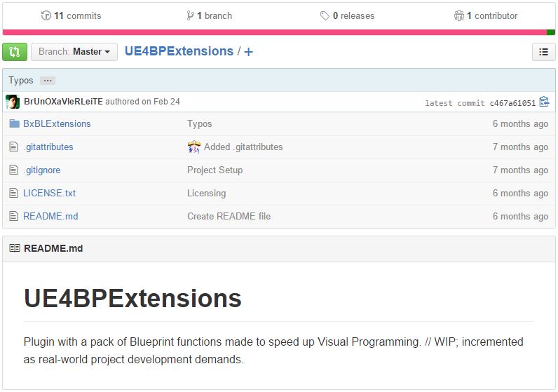View the 1 branch tab

209,15
